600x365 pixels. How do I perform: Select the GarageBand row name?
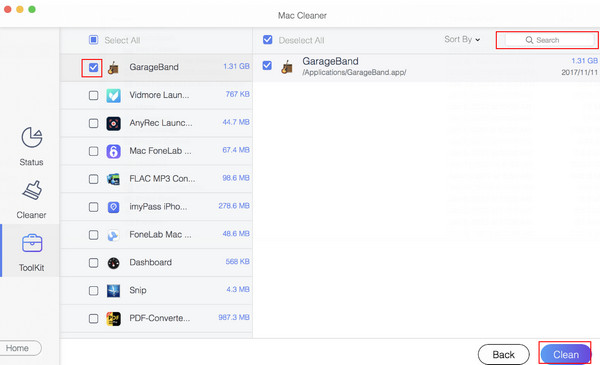point(154,67)
